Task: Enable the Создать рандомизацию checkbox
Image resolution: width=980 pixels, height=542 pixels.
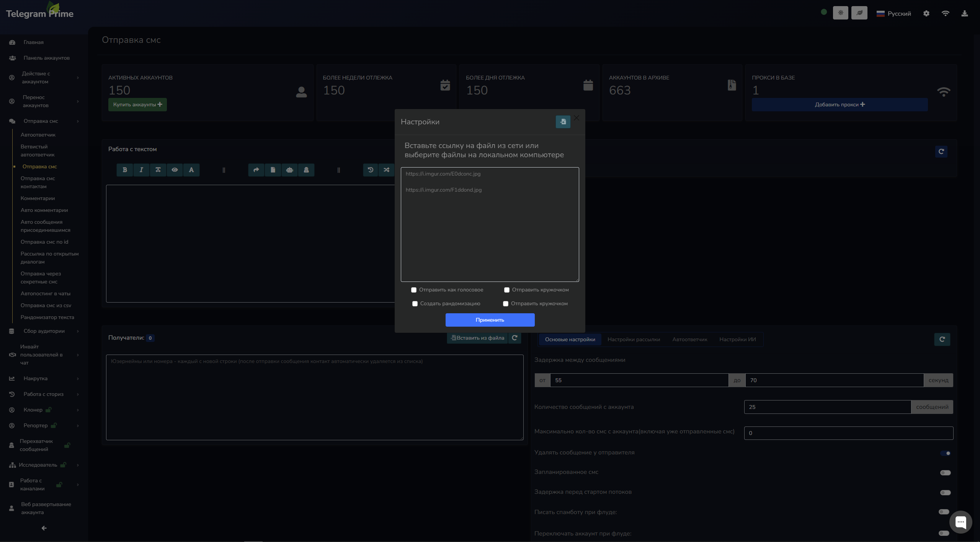Action: [x=415, y=304]
